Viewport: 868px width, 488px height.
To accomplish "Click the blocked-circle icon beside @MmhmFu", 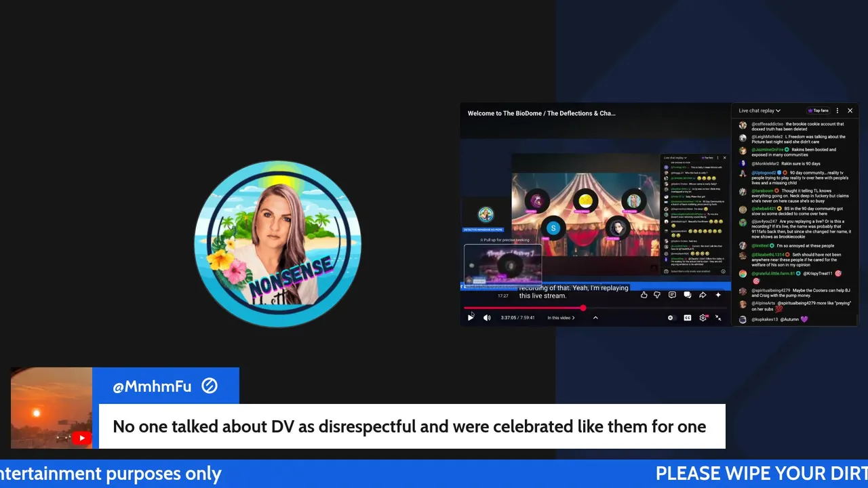I will coord(210,386).
